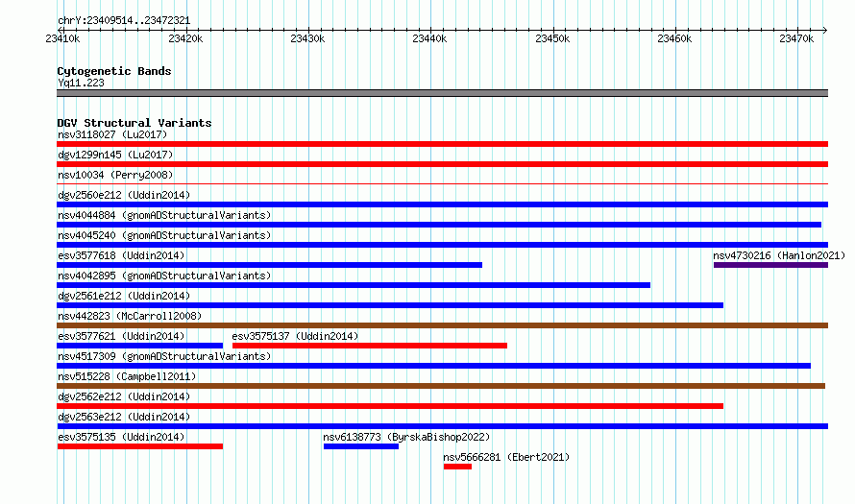Click the 23460k ruler tick label
Screen dimensions: 855x504
tap(674, 38)
